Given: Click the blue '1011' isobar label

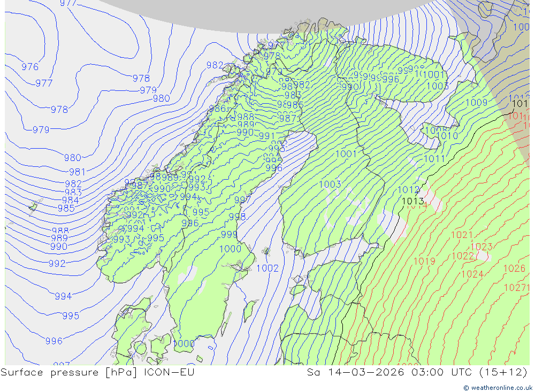Looking at the screenshot, I should (434, 159).
